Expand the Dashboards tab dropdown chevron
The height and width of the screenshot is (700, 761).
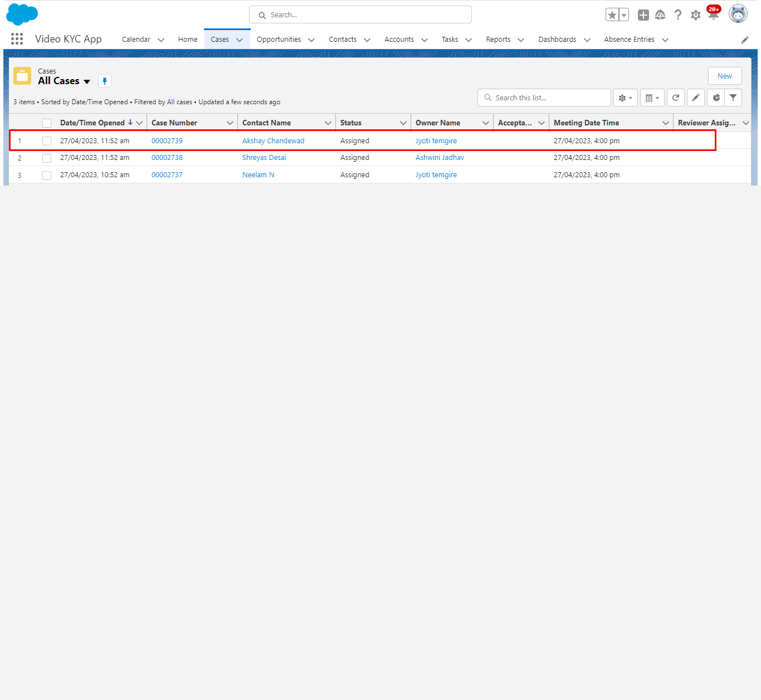pyautogui.click(x=587, y=40)
